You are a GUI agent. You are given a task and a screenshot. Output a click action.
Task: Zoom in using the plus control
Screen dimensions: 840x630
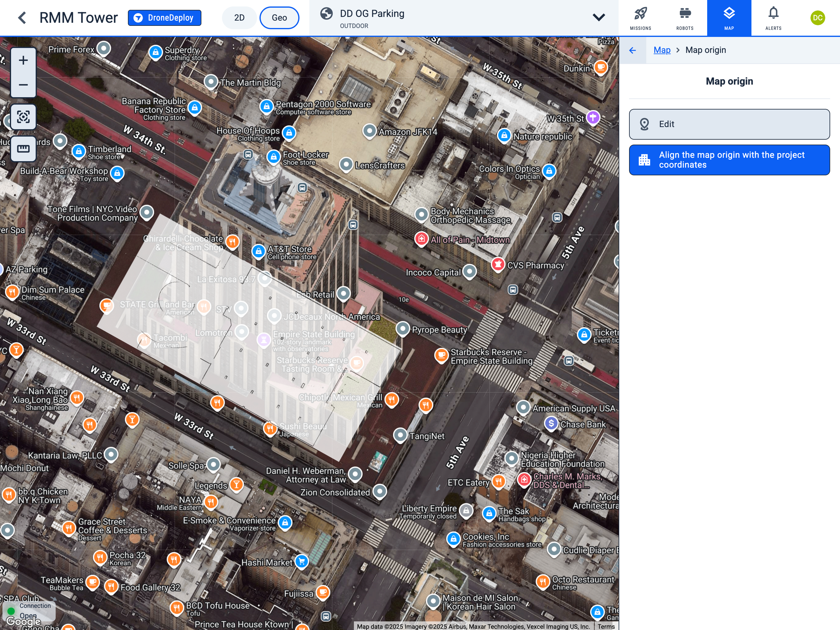point(24,60)
